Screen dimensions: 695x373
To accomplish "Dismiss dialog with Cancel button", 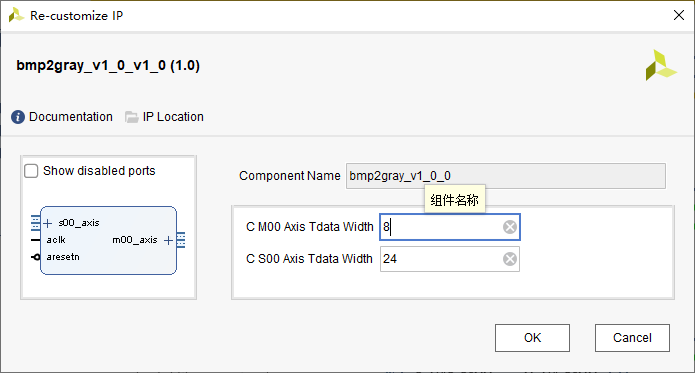I will click(632, 338).
